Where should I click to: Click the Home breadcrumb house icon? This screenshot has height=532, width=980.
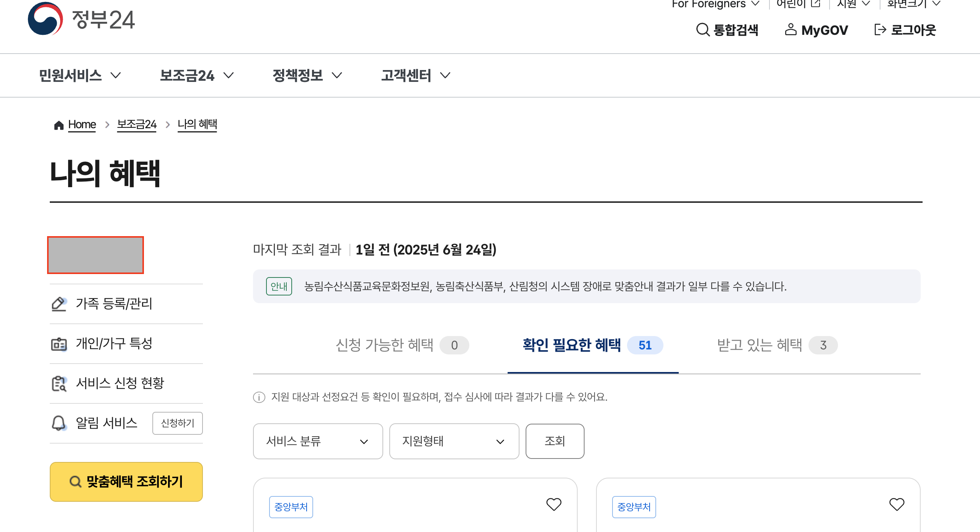tap(59, 125)
